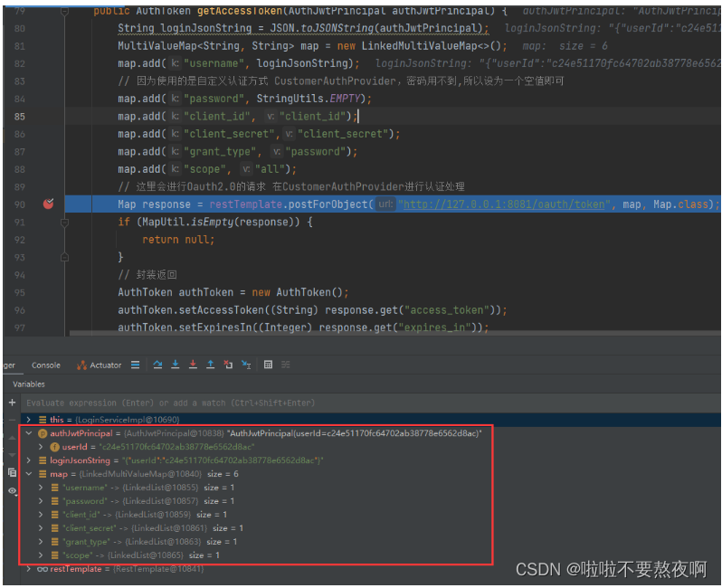Toggle the watches view eye icon
This screenshot has width=722, height=588.
click(13, 491)
